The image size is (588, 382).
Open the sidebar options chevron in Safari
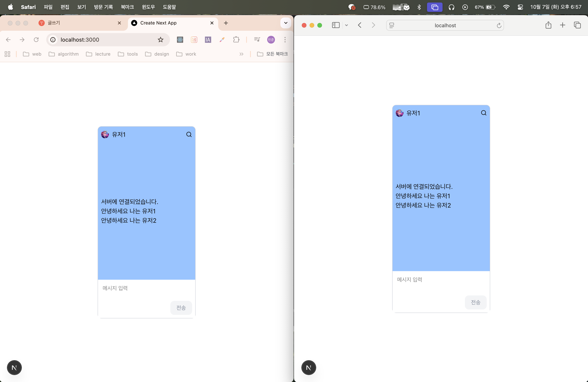coord(346,25)
